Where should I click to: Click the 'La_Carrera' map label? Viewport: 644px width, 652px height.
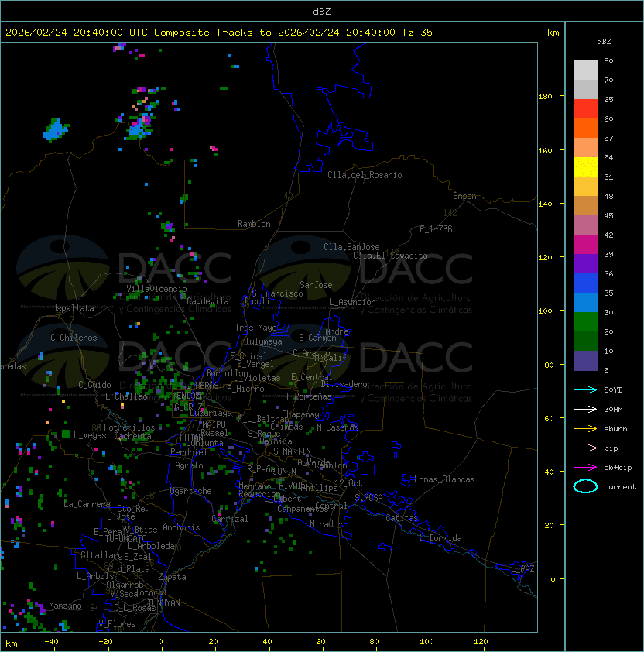pyautogui.click(x=87, y=504)
